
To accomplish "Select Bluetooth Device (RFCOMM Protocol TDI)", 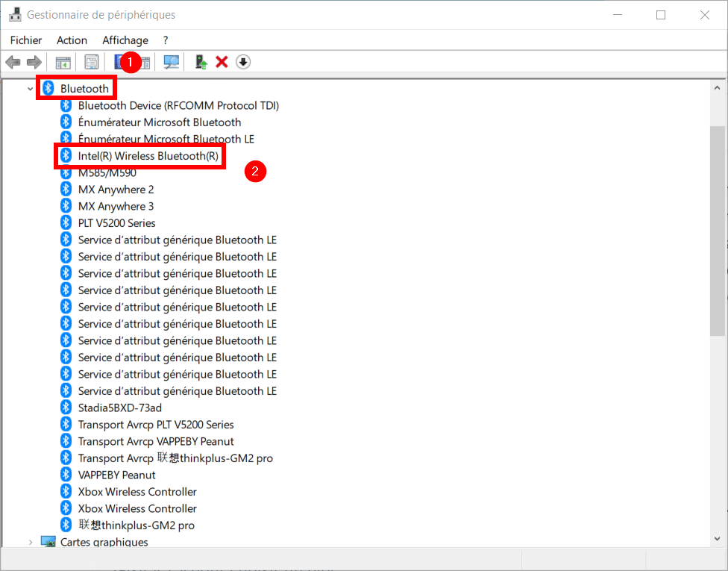I will tap(178, 105).
